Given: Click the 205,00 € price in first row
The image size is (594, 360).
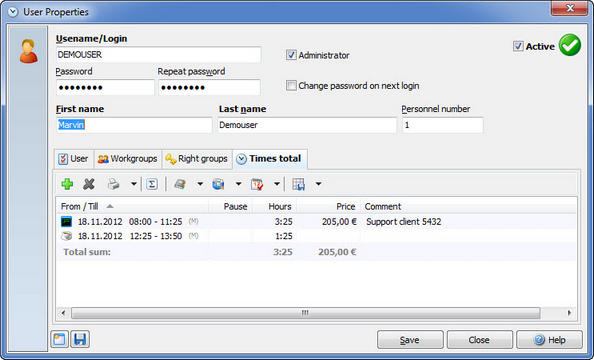Looking at the screenshot, I should (339, 222).
